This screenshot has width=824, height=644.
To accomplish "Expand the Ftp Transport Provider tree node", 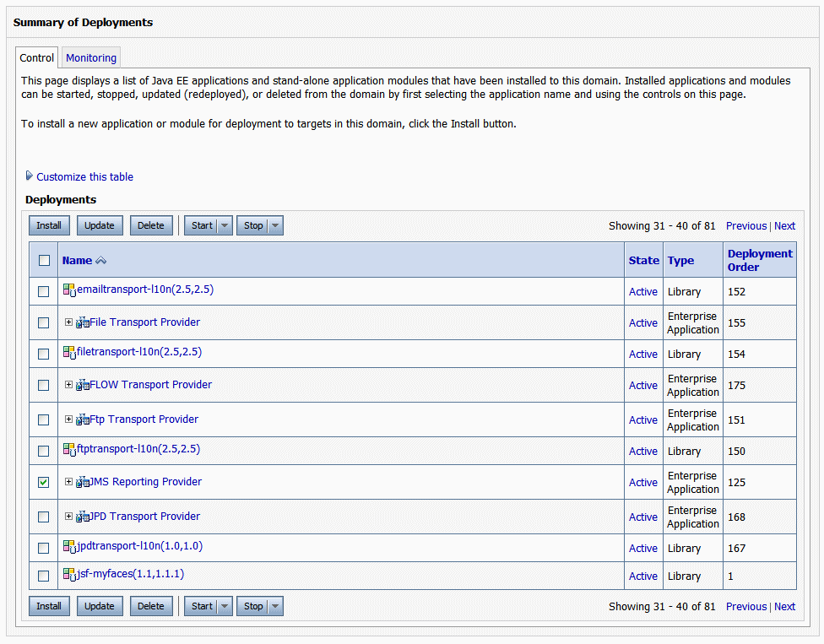I will pos(68,419).
